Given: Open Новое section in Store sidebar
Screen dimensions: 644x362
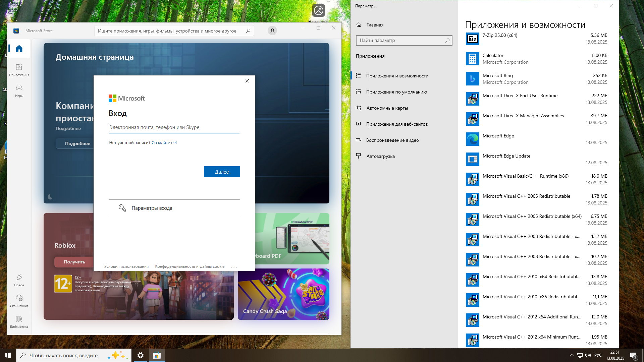Looking at the screenshot, I should coord(19,280).
